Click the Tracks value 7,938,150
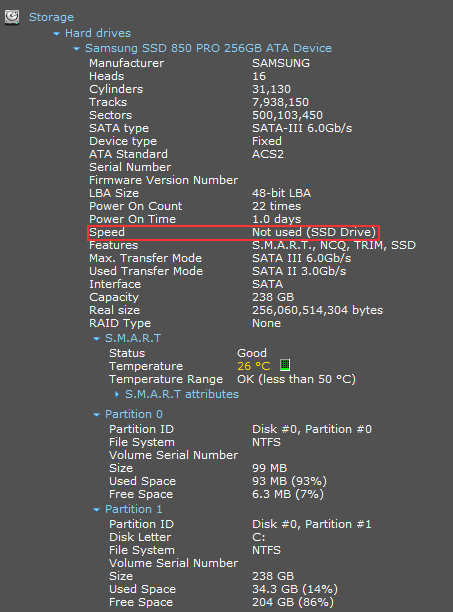The image size is (453, 612). point(280,102)
